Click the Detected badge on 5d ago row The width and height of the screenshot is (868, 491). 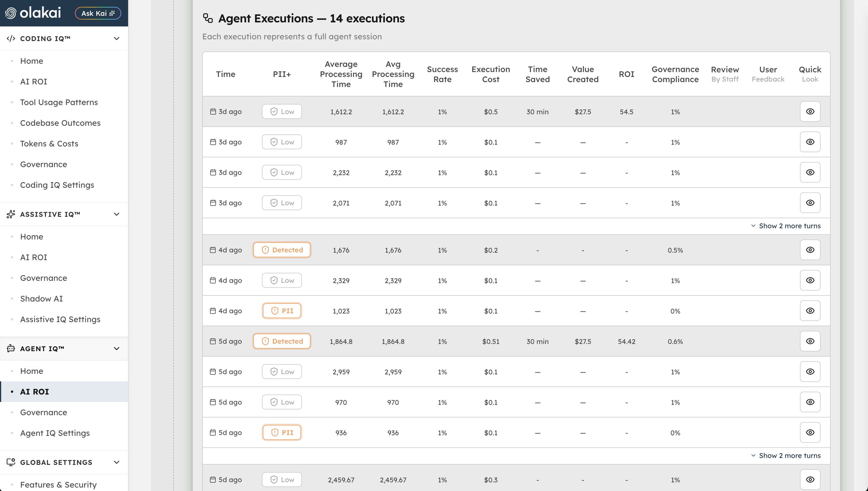(x=282, y=341)
